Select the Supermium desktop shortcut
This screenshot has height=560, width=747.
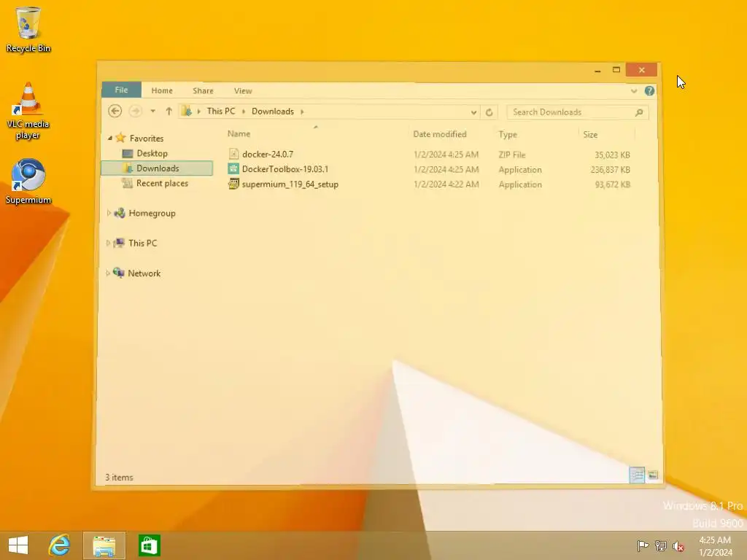pyautogui.click(x=28, y=181)
